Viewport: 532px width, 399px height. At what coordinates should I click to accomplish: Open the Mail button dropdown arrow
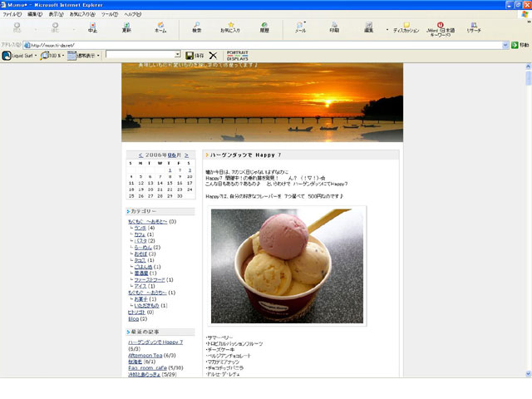(305, 22)
